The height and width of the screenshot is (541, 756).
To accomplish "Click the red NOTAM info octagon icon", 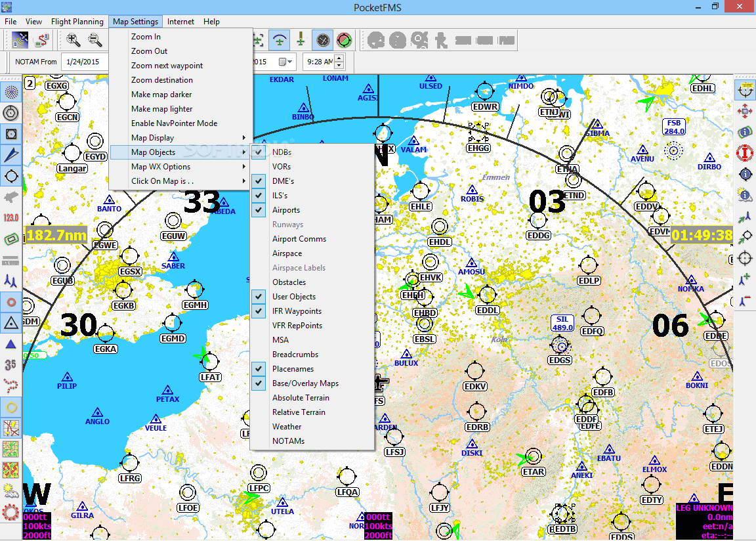I will tap(745, 153).
